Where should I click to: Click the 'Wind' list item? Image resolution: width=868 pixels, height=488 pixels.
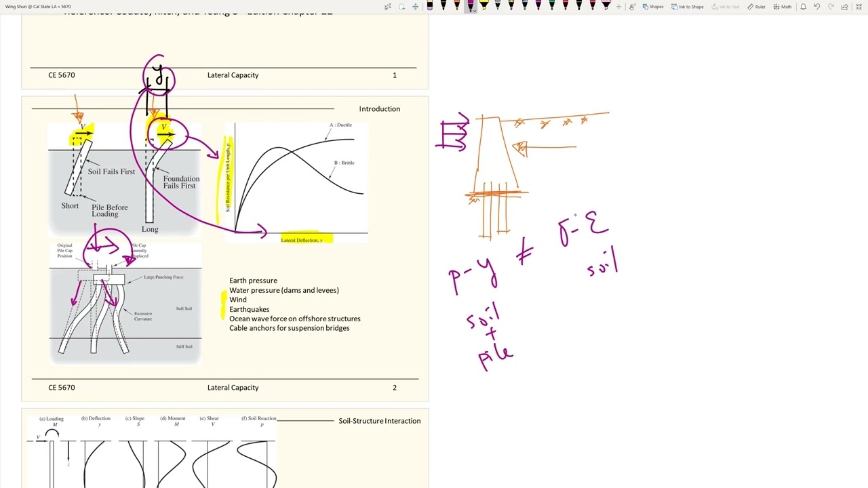tap(238, 300)
